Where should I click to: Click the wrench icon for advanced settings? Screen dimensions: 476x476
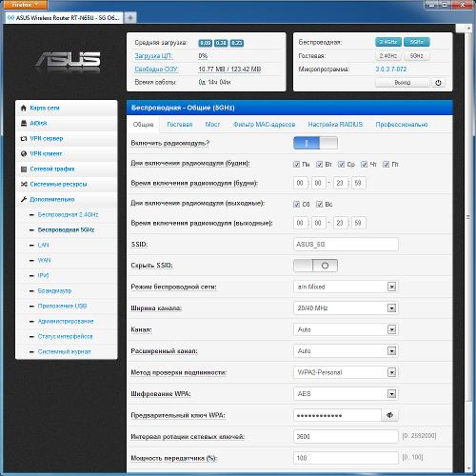click(23, 199)
